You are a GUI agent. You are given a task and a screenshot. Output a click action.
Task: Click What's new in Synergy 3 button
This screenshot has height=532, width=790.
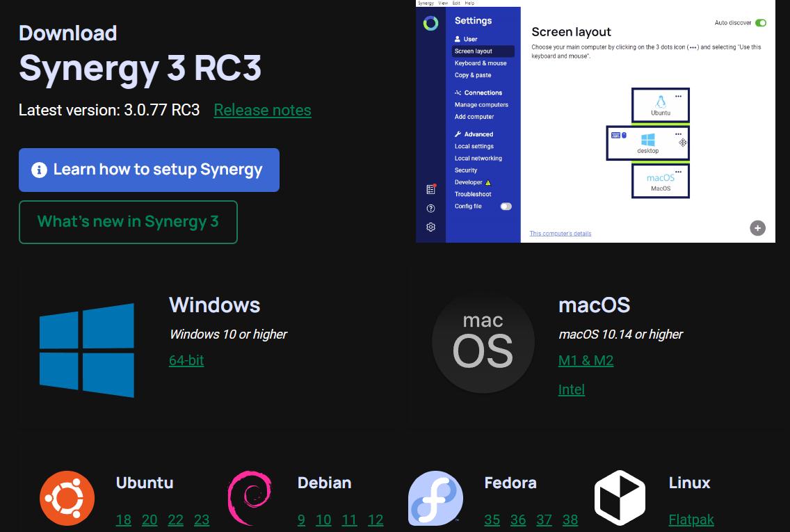tap(128, 222)
